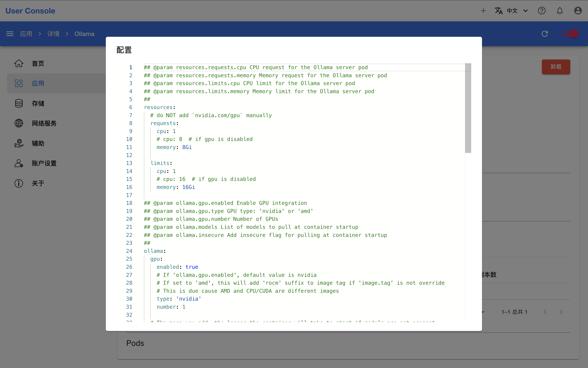Screen dimensions: 588x368
Task: Click '@param ollama.insecure' comment on line 22
Action: tap(266, 235)
